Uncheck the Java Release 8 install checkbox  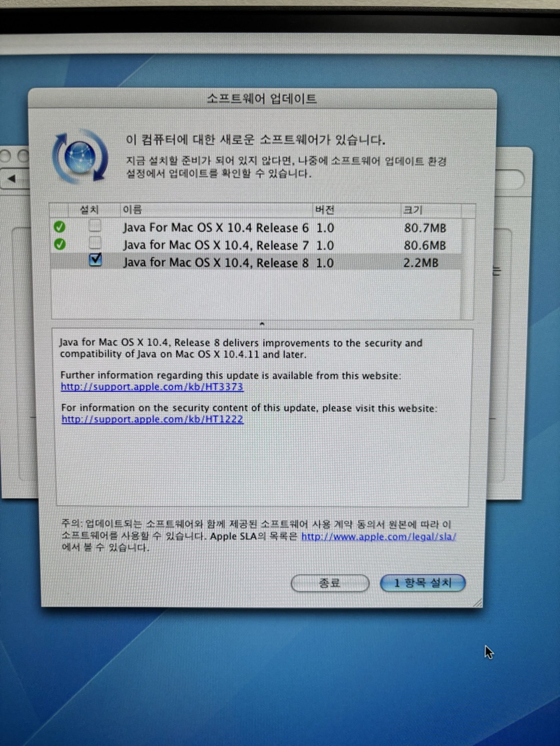[96, 259]
